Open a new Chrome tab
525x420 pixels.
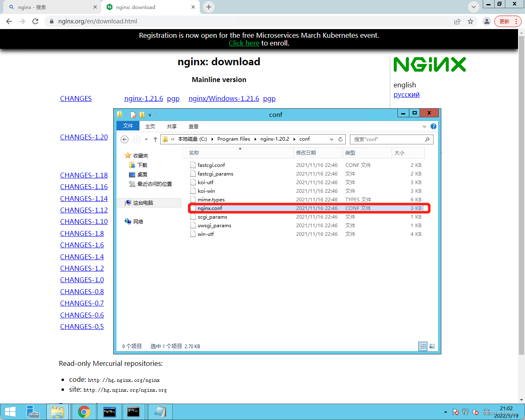(x=209, y=7)
